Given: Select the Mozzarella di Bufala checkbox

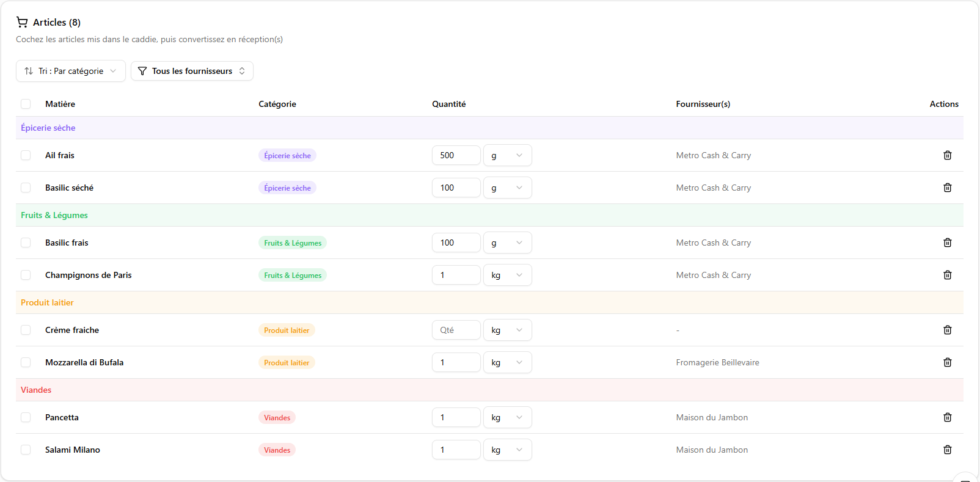Looking at the screenshot, I should [26, 362].
